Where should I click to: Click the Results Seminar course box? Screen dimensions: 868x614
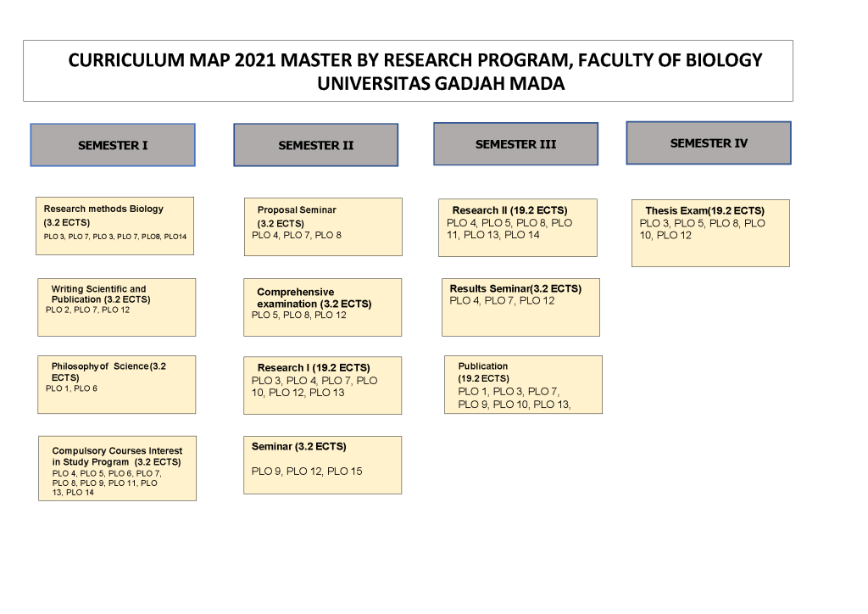tap(521, 307)
